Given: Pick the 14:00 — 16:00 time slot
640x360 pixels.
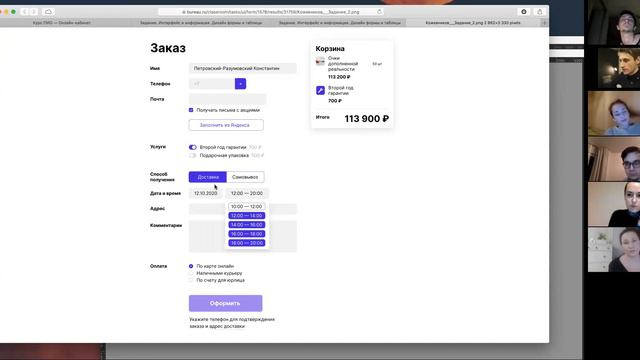Looking at the screenshot, I should [247, 225].
